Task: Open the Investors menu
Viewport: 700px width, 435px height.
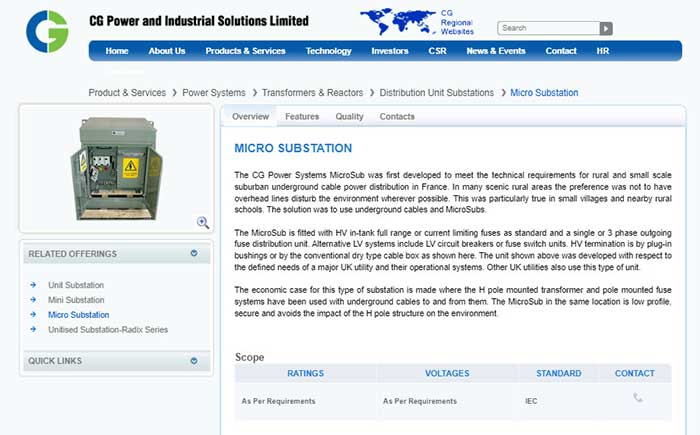Action: [x=390, y=51]
